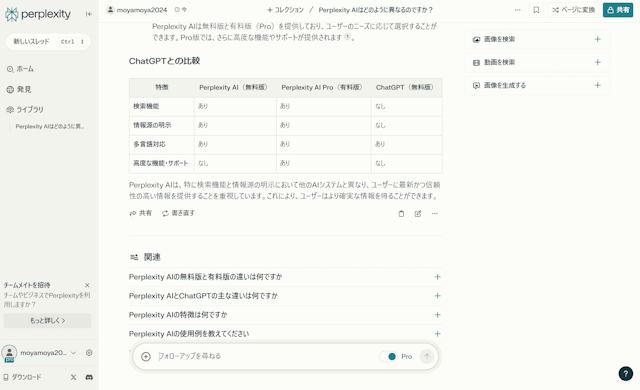
Task: Click the user avatar at the bottom left
Action: pos(9,353)
